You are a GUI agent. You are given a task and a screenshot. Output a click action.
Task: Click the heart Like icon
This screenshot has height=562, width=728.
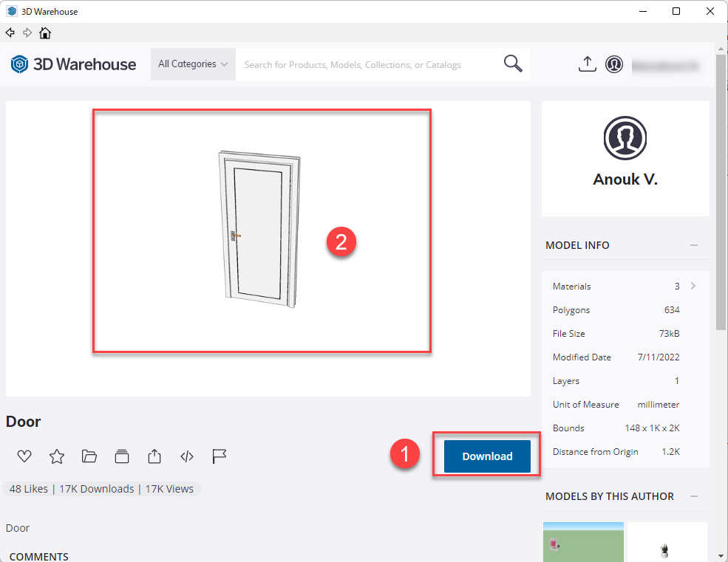pos(24,456)
